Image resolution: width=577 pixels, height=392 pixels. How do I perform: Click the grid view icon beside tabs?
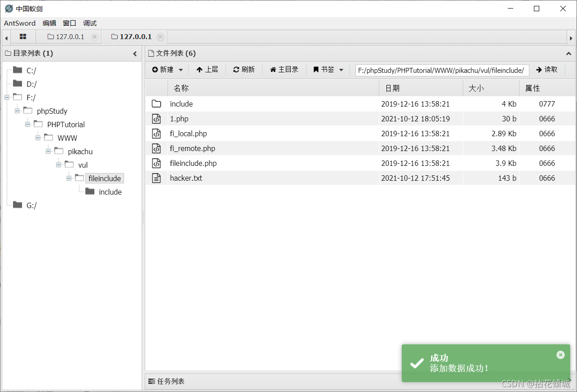coord(22,36)
